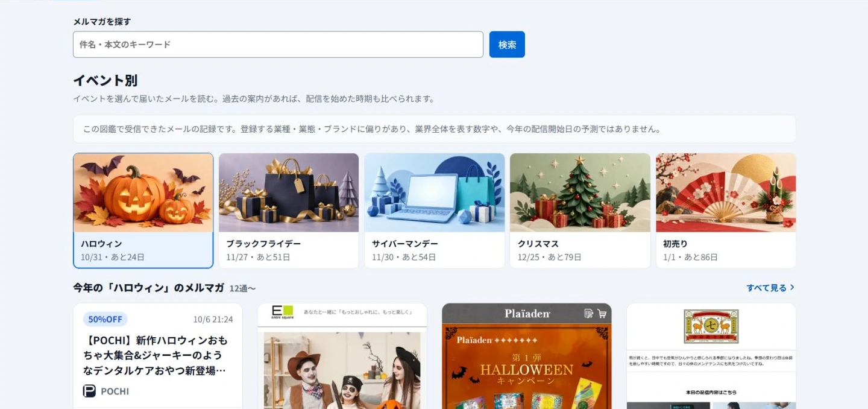
Task: Click the 1/1・あと86日 date text
Action: [x=691, y=257]
